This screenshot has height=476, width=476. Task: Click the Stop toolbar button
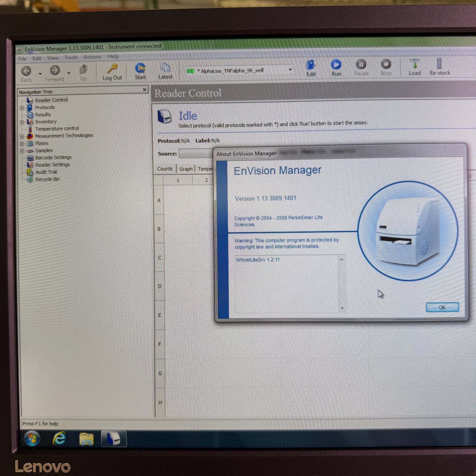pyautogui.click(x=386, y=64)
